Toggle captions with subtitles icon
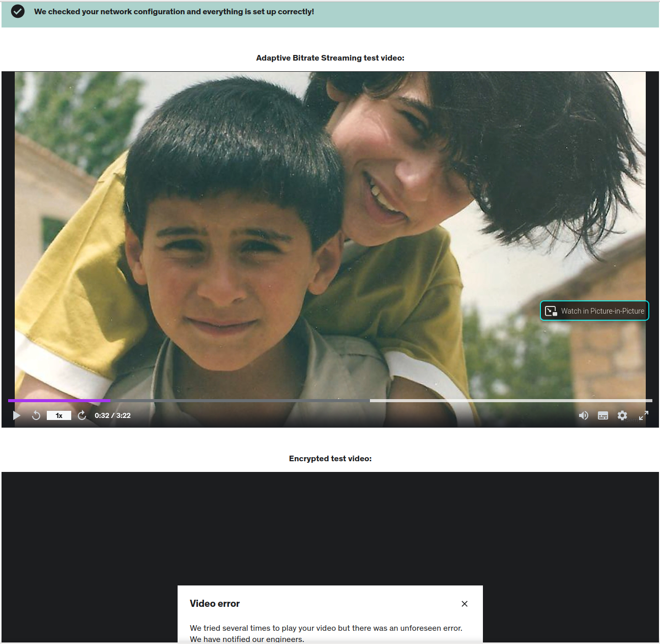660x644 pixels. click(603, 415)
